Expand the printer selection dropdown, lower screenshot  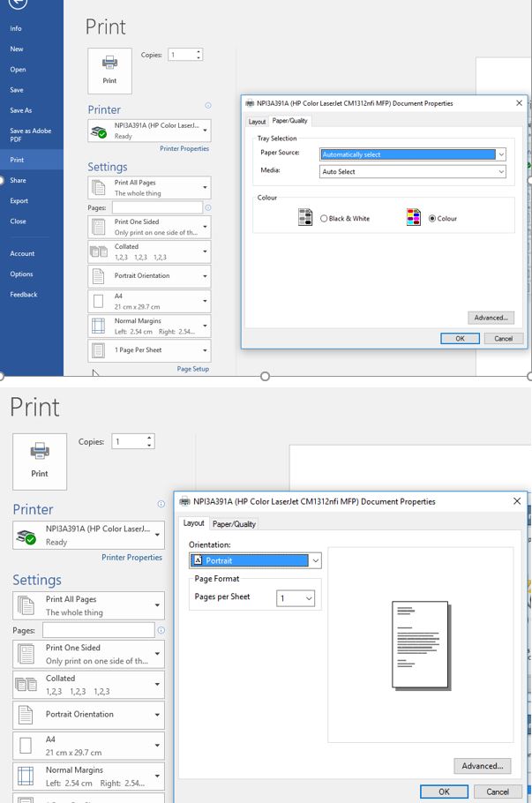(x=157, y=535)
